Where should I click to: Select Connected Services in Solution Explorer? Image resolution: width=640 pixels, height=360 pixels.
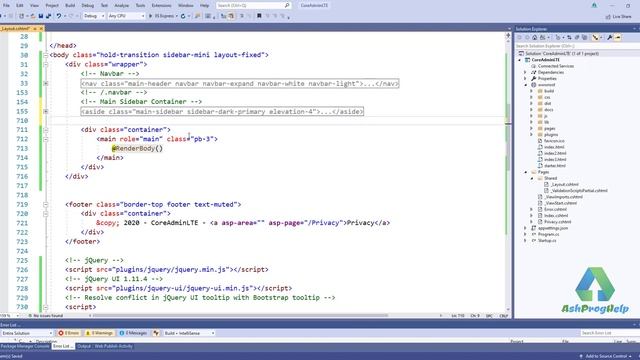(556, 66)
